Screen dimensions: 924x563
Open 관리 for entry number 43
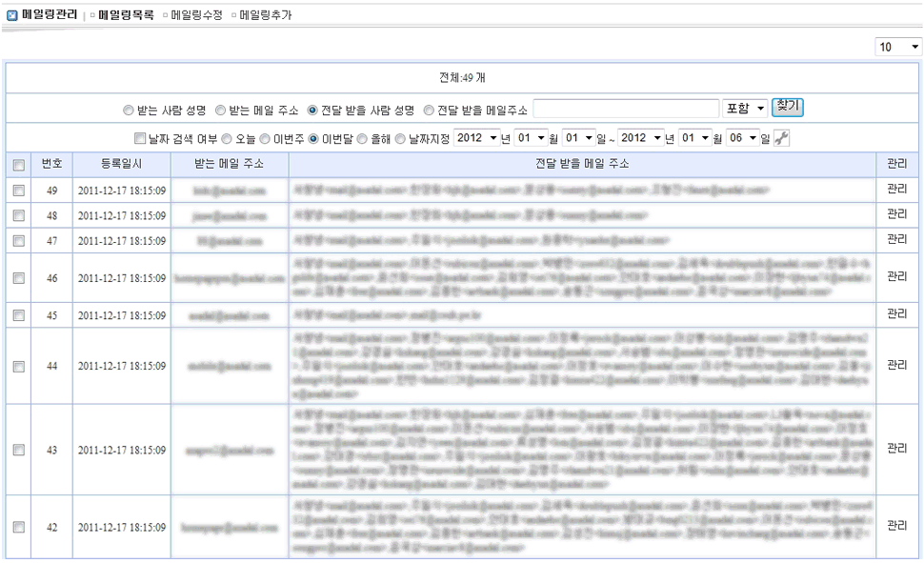(897, 448)
